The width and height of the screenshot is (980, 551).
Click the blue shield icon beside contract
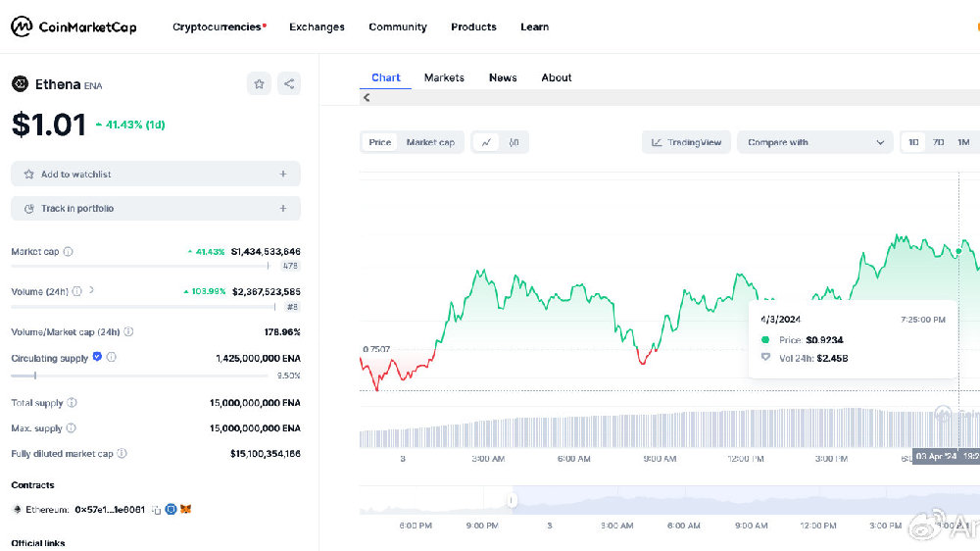tap(171, 509)
